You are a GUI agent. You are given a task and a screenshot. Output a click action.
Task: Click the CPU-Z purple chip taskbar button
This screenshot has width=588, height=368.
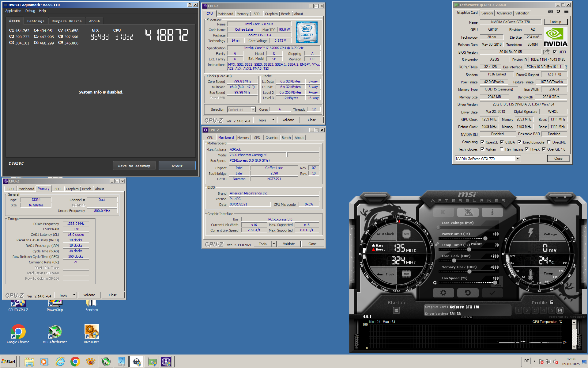(x=166, y=362)
